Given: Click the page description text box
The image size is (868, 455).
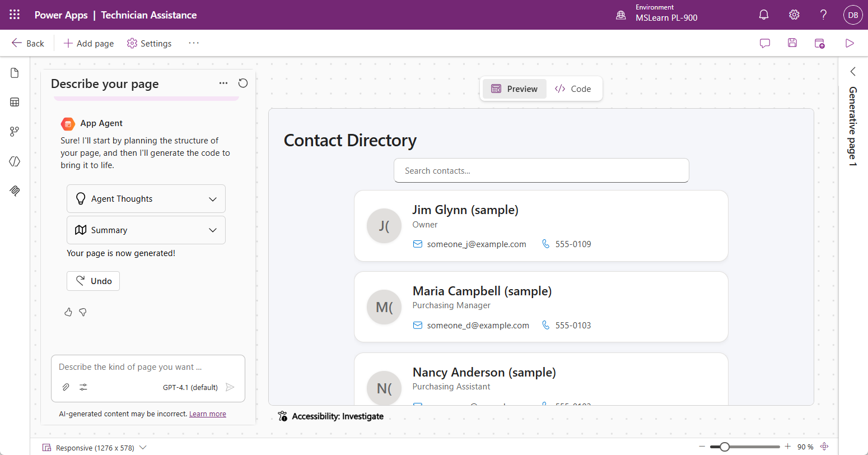Looking at the screenshot, I should tap(148, 367).
